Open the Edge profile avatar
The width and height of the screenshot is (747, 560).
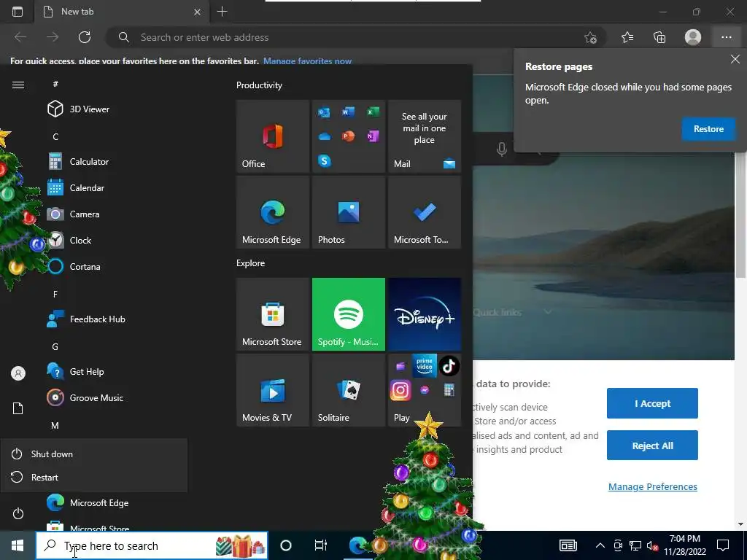(693, 37)
